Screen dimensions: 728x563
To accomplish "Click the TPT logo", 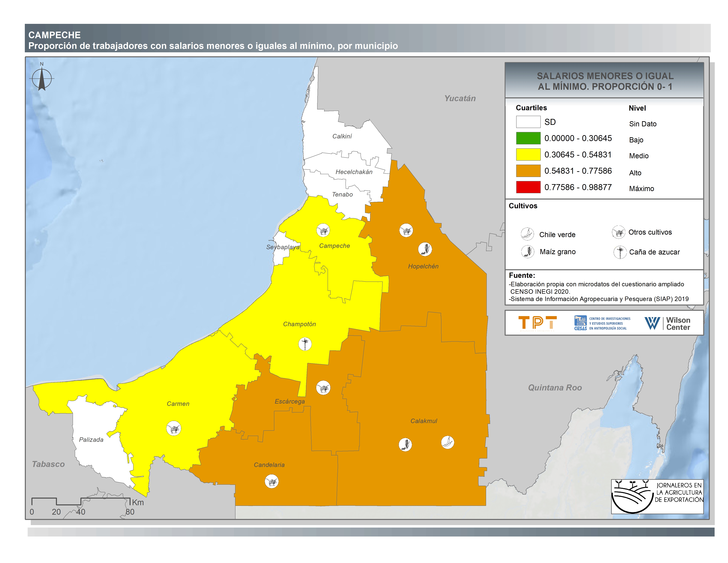I will (537, 323).
